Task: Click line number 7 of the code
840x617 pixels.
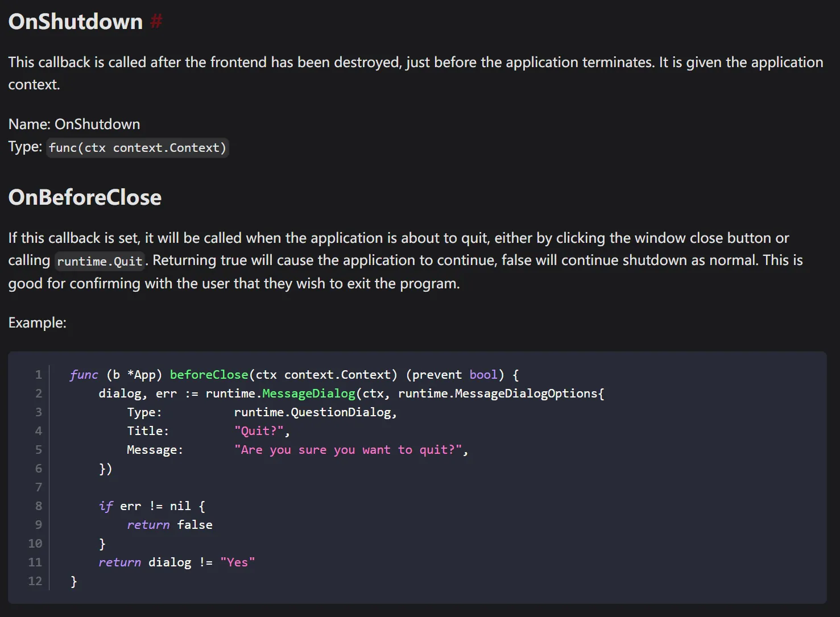Action: (x=39, y=487)
